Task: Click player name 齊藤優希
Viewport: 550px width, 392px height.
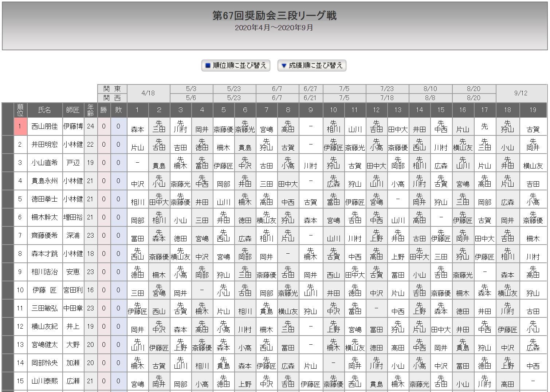Action: tap(44, 235)
